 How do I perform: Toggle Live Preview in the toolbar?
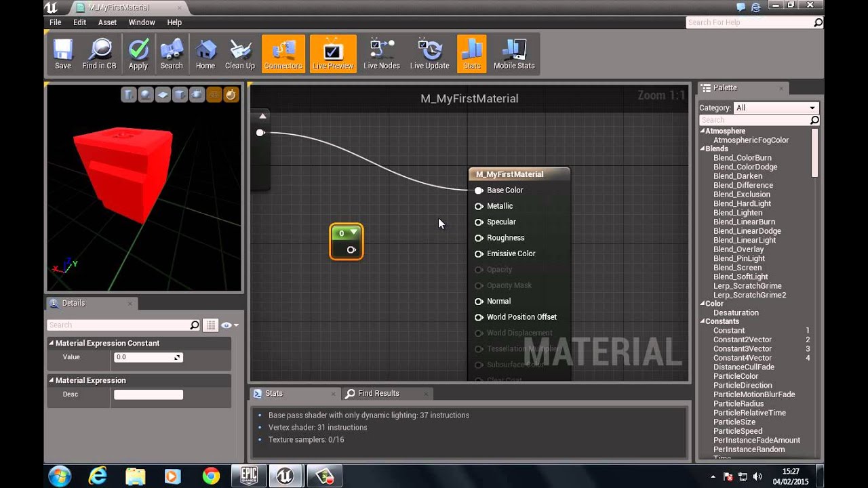333,54
